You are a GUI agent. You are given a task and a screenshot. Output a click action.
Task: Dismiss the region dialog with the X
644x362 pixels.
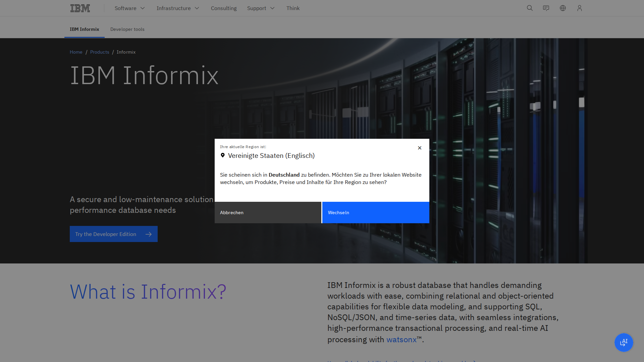click(x=420, y=148)
